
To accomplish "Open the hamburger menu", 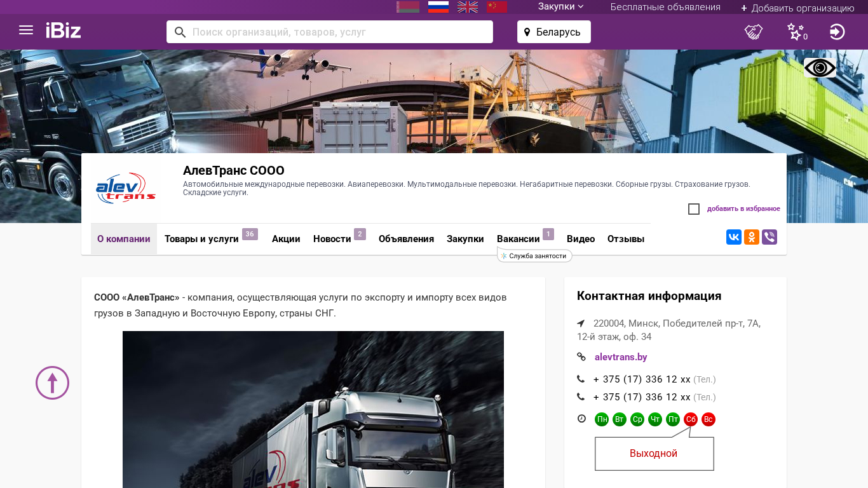I will point(26,30).
